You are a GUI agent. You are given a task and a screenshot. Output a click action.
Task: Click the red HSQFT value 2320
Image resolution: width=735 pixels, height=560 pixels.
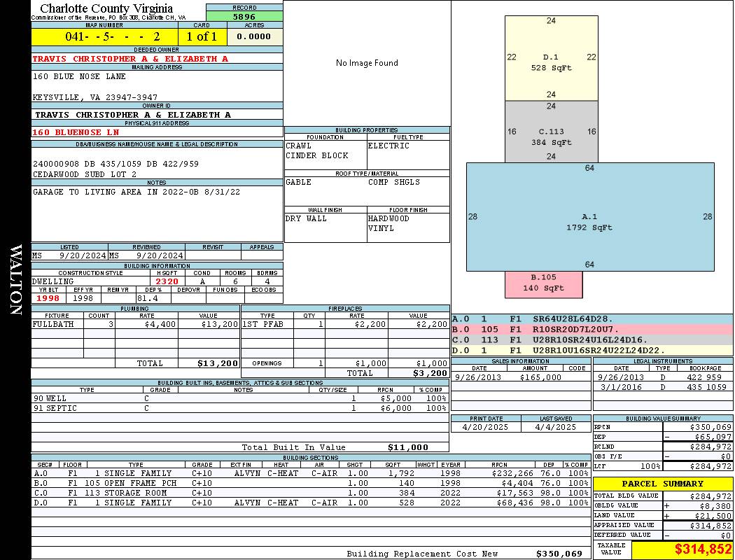167,281
